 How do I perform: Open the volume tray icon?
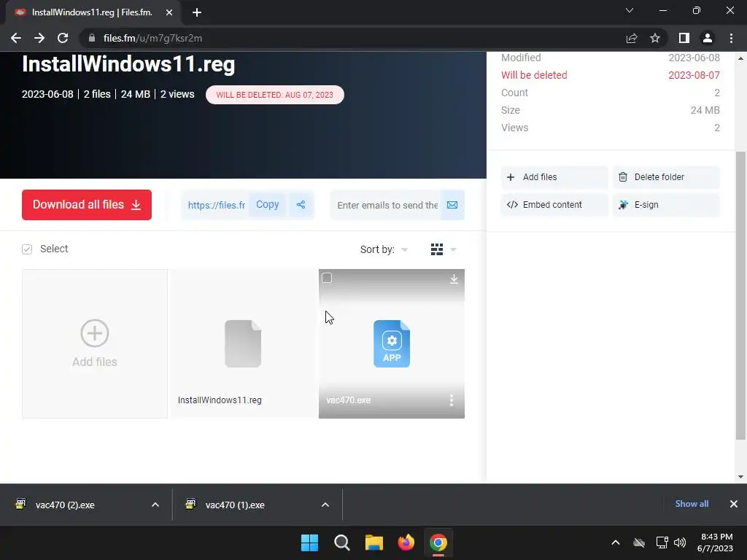click(x=680, y=542)
